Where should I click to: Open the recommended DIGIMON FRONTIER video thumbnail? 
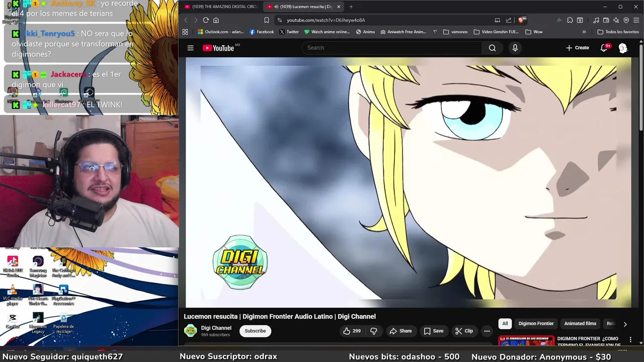[526, 340]
